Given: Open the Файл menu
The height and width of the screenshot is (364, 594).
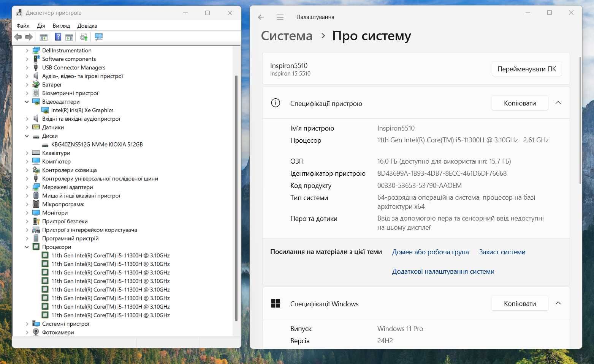Looking at the screenshot, I should [x=23, y=26].
